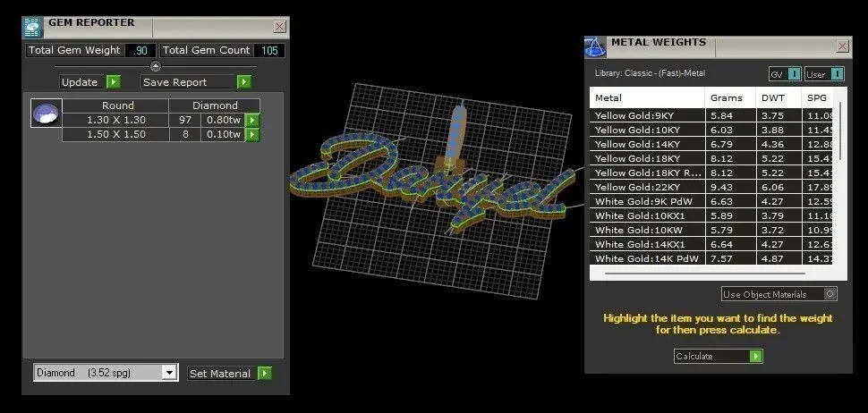Select the White Gold:9K PdW row
This screenshot has height=413, width=868.
711,201
